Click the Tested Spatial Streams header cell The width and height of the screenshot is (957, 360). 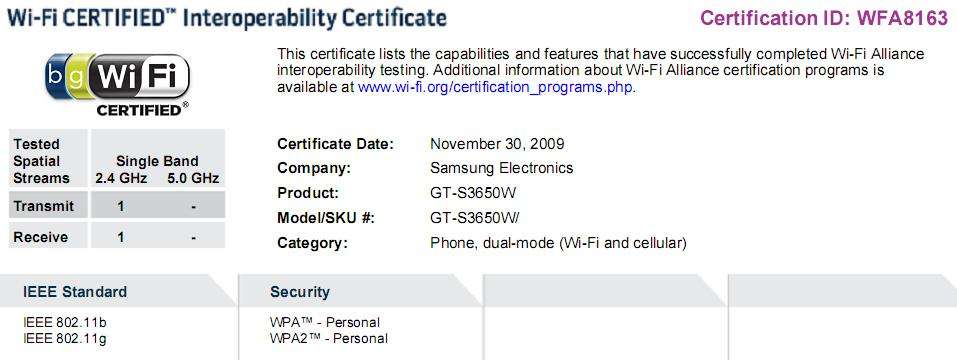point(48,161)
